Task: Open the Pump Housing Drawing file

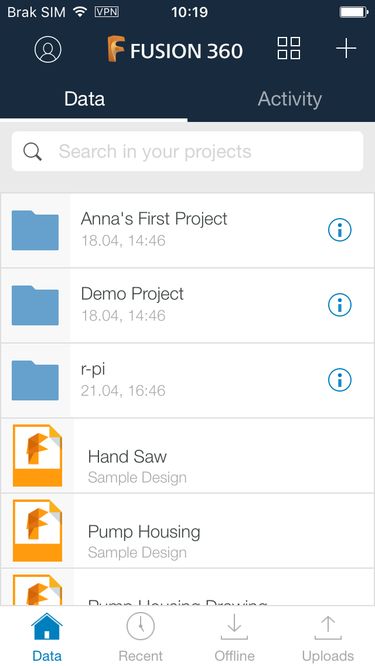Action: (187, 587)
